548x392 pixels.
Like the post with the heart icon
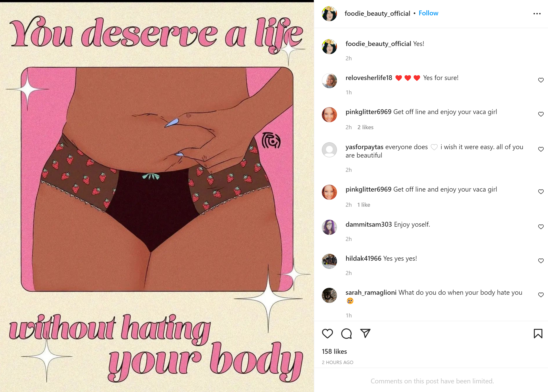coord(327,334)
